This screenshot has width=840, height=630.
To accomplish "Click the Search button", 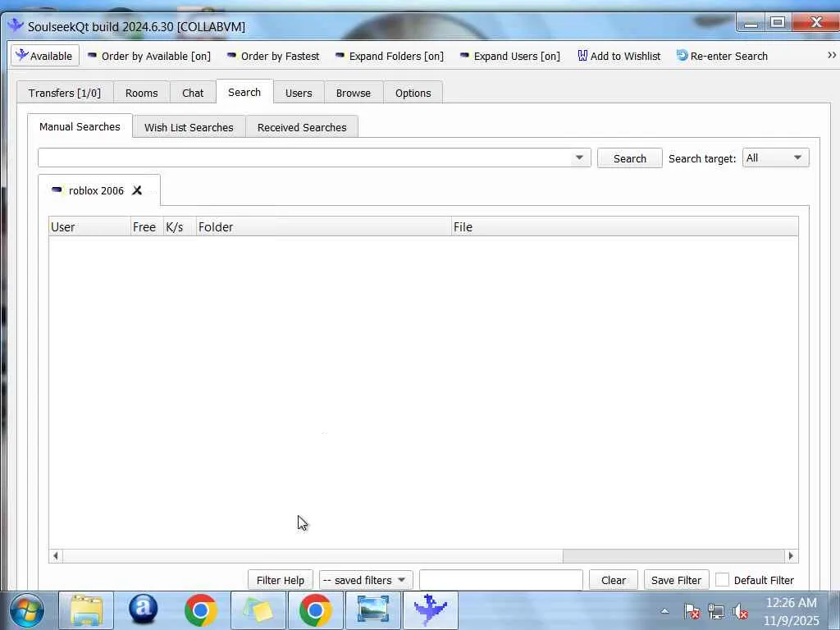I will (629, 158).
